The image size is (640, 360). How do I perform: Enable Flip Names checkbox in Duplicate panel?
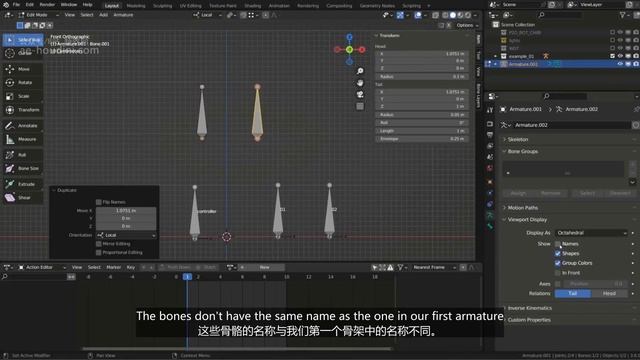pyautogui.click(x=98, y=202)
